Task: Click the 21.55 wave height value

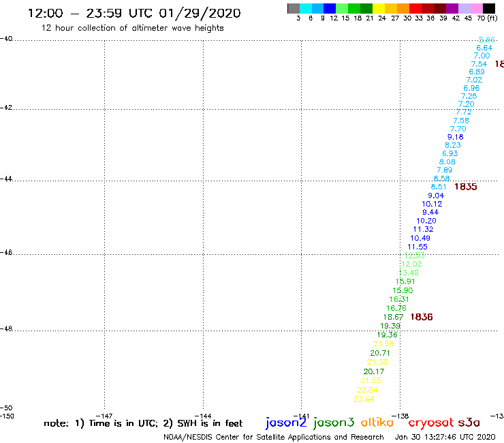Action: pyautogui.click(x=371, y=380)
